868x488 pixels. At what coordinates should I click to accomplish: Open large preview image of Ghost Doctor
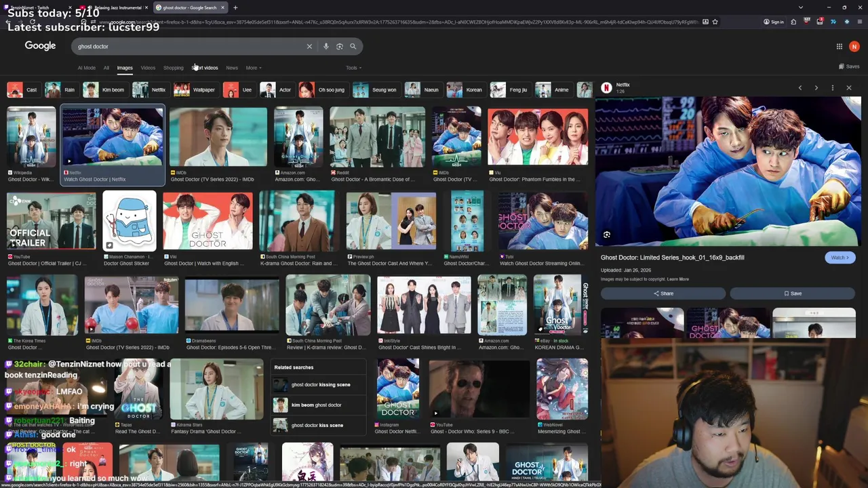click(x=728, y=171)
